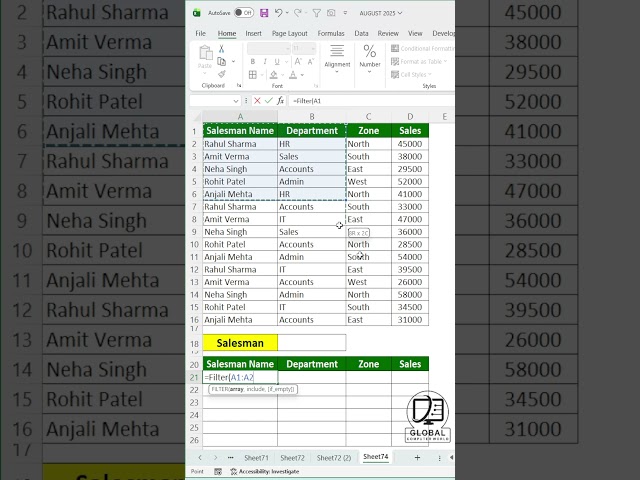The width and height of the screenshot is (640, 480).
Task: Toggle Underline formatting
Action: click(x=277, y=62)
